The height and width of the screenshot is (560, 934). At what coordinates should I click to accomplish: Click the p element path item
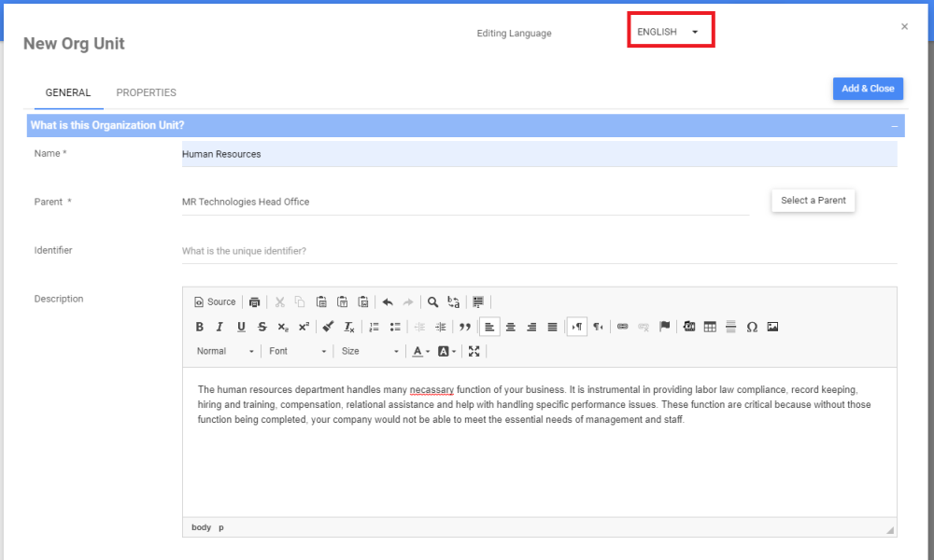coord(221,527)
